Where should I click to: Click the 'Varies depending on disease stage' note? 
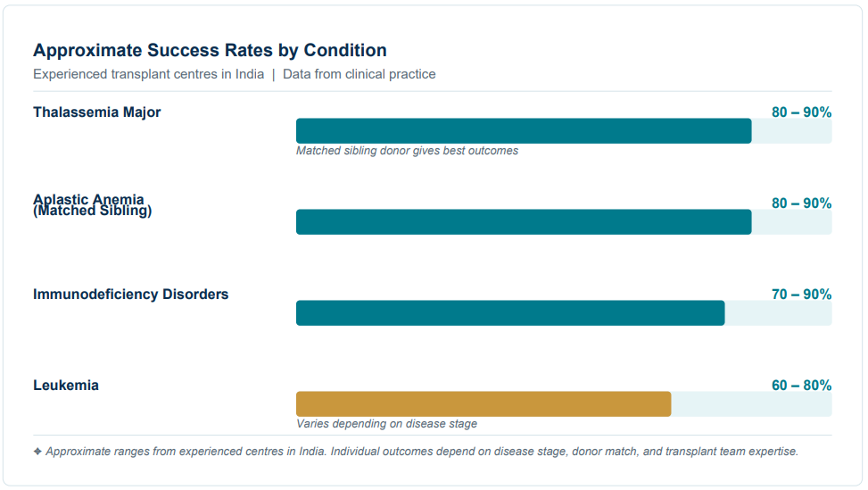pyautogui.click(x=386, y=424)
